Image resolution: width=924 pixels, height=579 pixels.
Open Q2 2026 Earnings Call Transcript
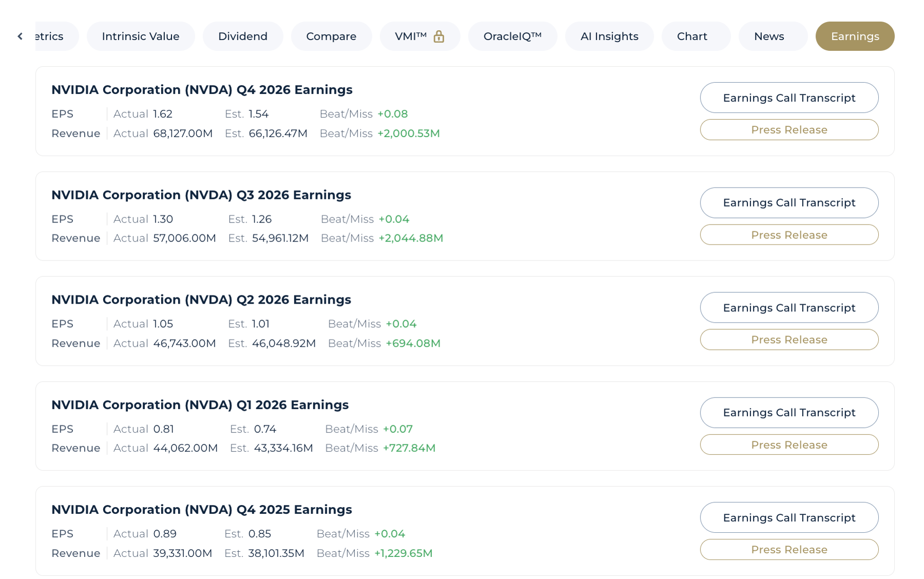click(788, 308)
